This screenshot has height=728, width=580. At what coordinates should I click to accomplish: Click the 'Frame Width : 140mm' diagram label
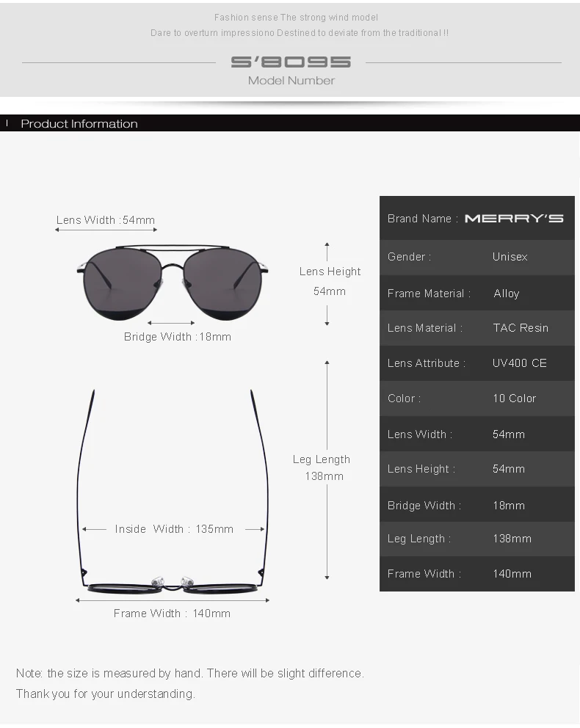172,614
